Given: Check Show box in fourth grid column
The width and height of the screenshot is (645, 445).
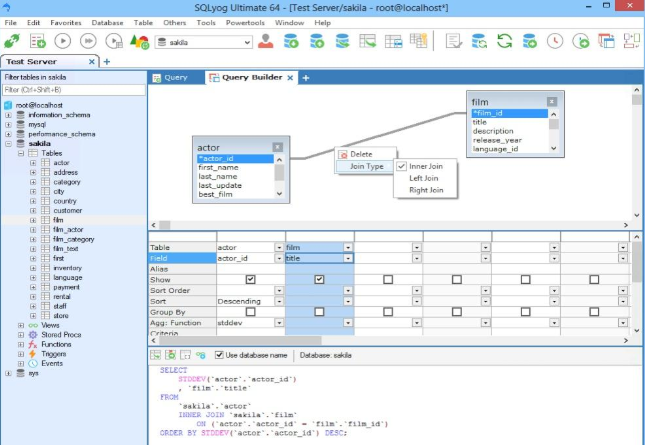Looking at the screenshot, I should [457, 279].
